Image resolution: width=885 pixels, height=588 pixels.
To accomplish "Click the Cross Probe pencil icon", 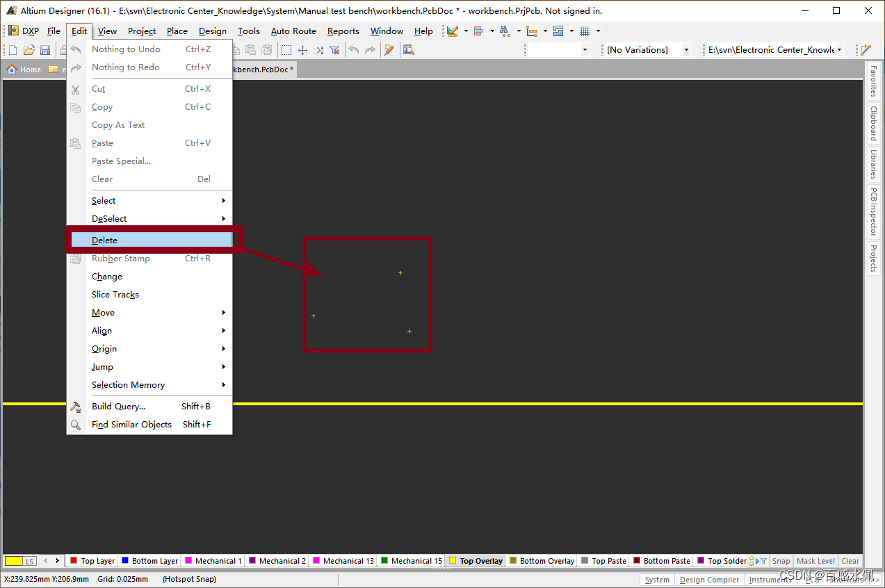I will click(389, 50).
